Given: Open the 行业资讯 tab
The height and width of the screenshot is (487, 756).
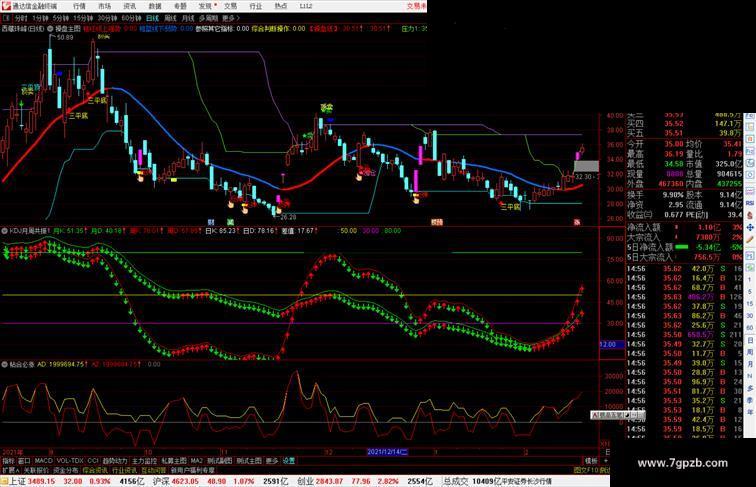Looking at the screenshot, I should [x=124, y=470].
